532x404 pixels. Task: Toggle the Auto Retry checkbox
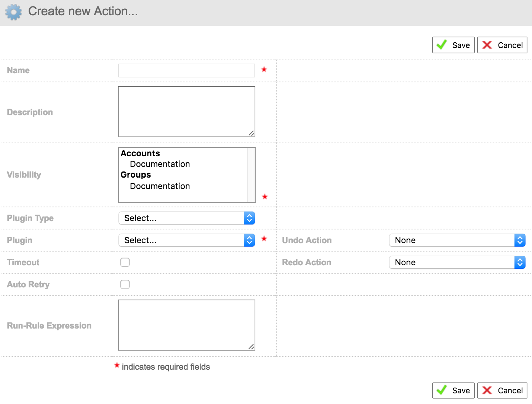click(x=125, y=284)
